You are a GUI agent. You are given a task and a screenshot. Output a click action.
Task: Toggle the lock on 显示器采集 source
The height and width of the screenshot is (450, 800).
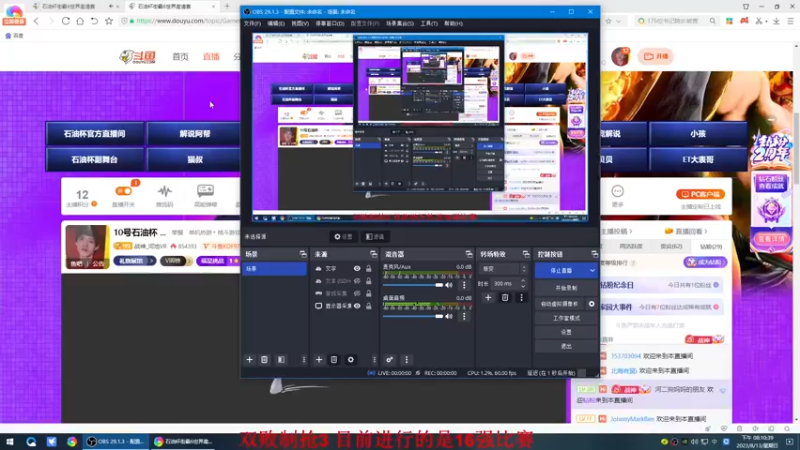(368, 306)
